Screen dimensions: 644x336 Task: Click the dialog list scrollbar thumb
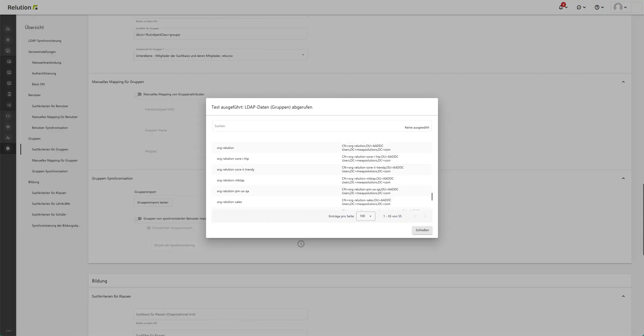[x=432, y=197]
